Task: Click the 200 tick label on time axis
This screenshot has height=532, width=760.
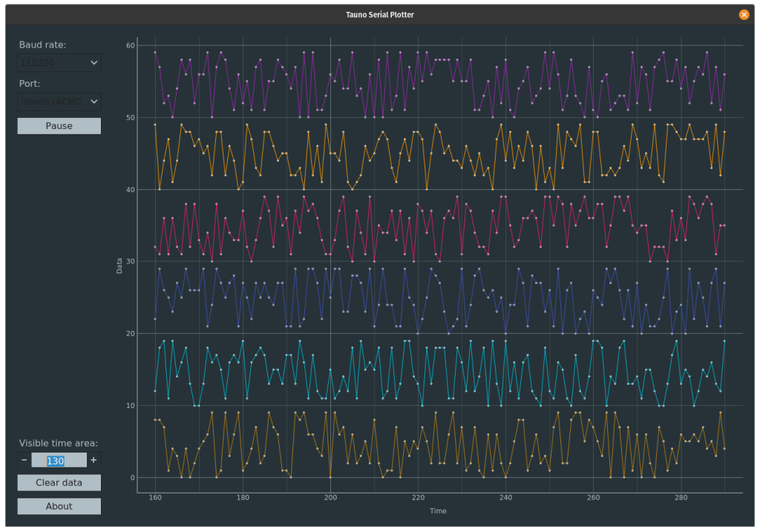Action: 330,498
